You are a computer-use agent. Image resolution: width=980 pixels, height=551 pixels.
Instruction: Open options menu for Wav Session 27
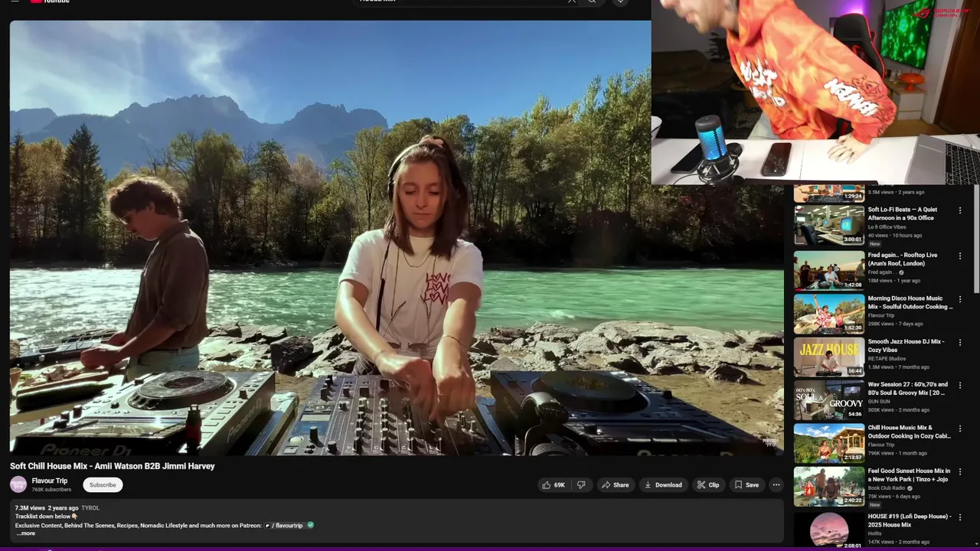pos(960,385)
